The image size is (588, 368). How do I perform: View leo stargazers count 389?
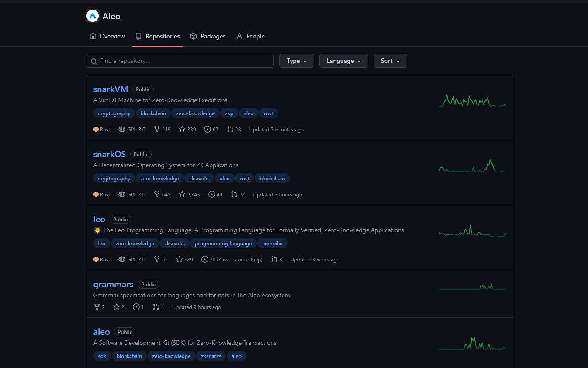click(x=184, y=260)
